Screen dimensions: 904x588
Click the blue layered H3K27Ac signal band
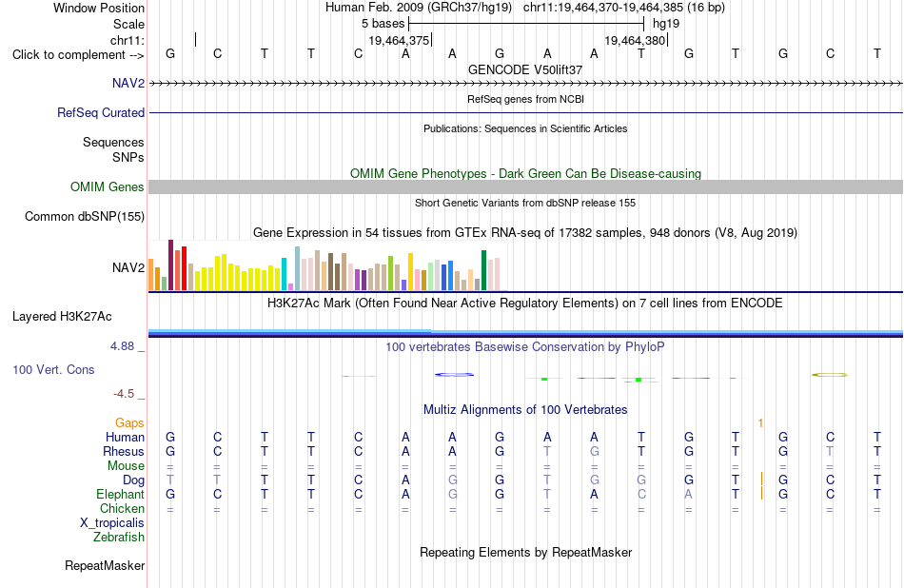(x=525, y=333)
